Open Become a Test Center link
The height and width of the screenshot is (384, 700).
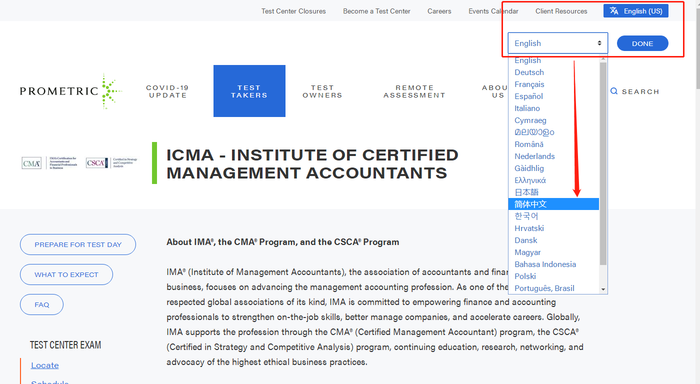point(376,11)
